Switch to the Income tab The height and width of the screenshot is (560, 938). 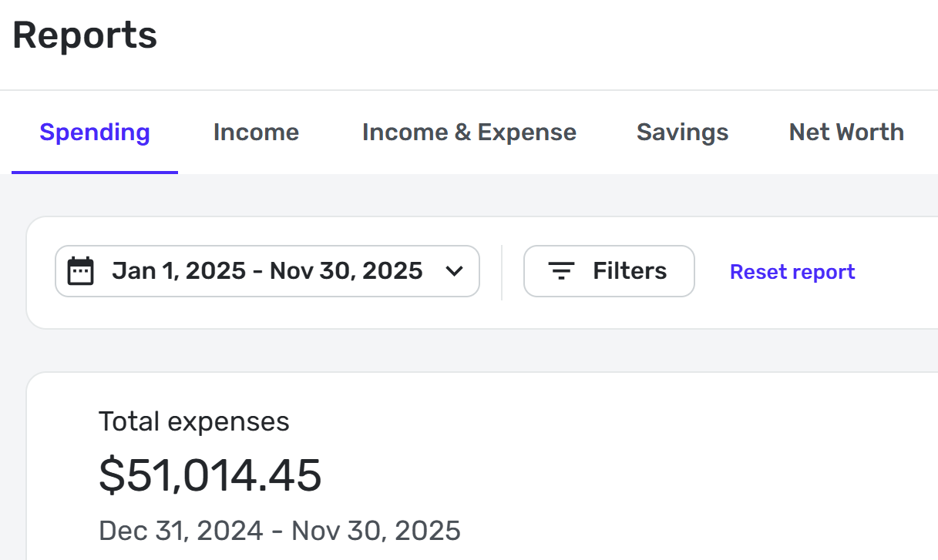click(256, 132)
